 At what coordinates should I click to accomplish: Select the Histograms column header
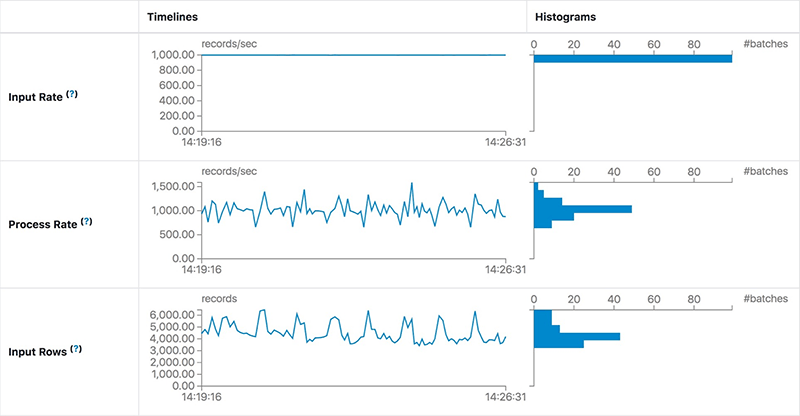point(566,17)
